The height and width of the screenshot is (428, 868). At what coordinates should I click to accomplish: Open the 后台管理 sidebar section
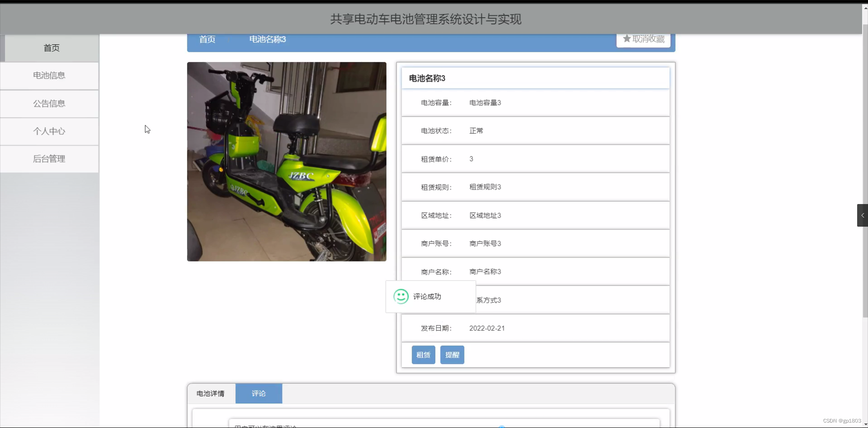[49, 159]
